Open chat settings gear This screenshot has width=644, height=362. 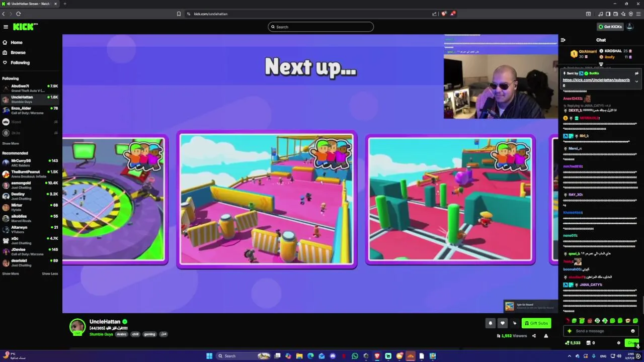[x=619, y=343]
